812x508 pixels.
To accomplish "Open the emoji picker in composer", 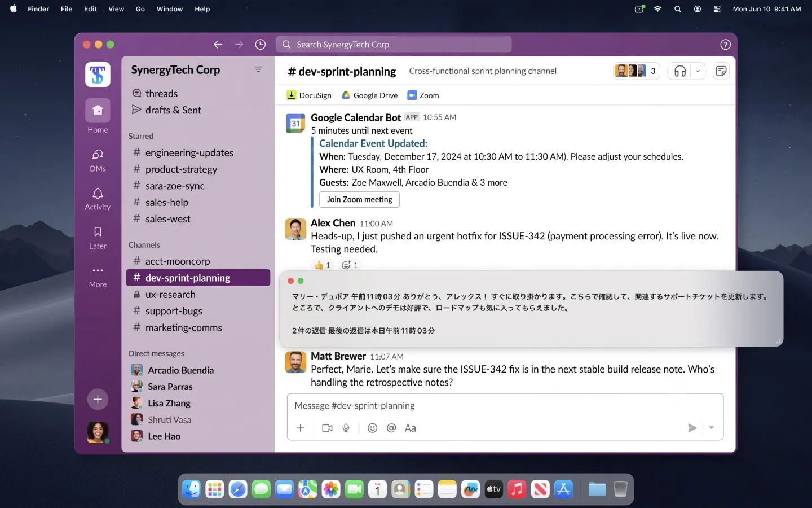I will tap(372, 428).
